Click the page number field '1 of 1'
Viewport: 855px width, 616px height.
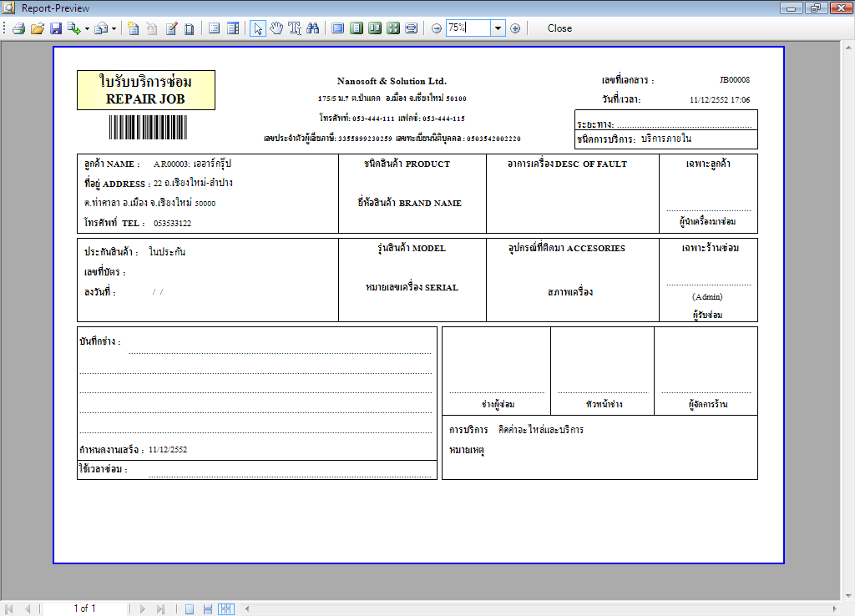85,609
